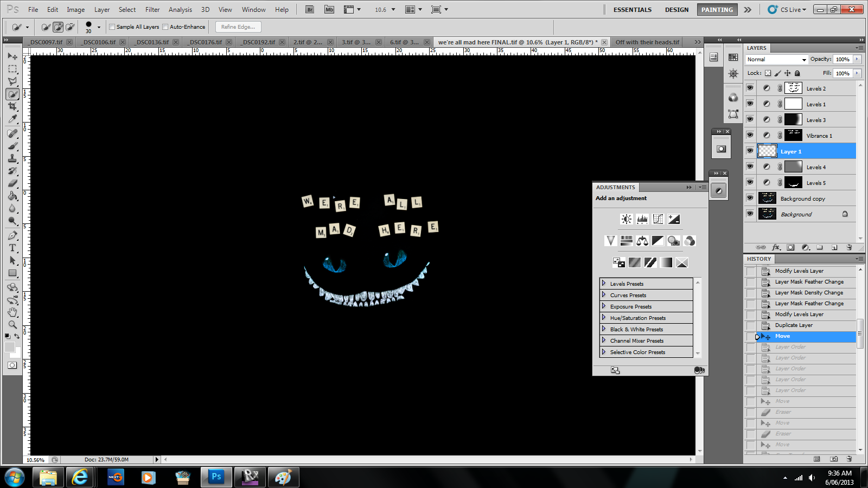The height and width of the screenshot is (488, 868).
Task: Open the CS Live menu button
Action: 787,9
